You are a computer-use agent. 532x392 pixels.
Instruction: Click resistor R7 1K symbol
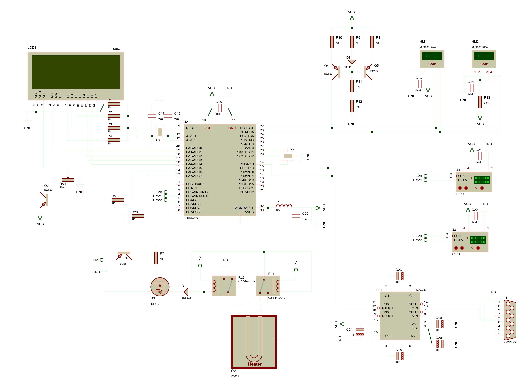(x=156, y=258)
